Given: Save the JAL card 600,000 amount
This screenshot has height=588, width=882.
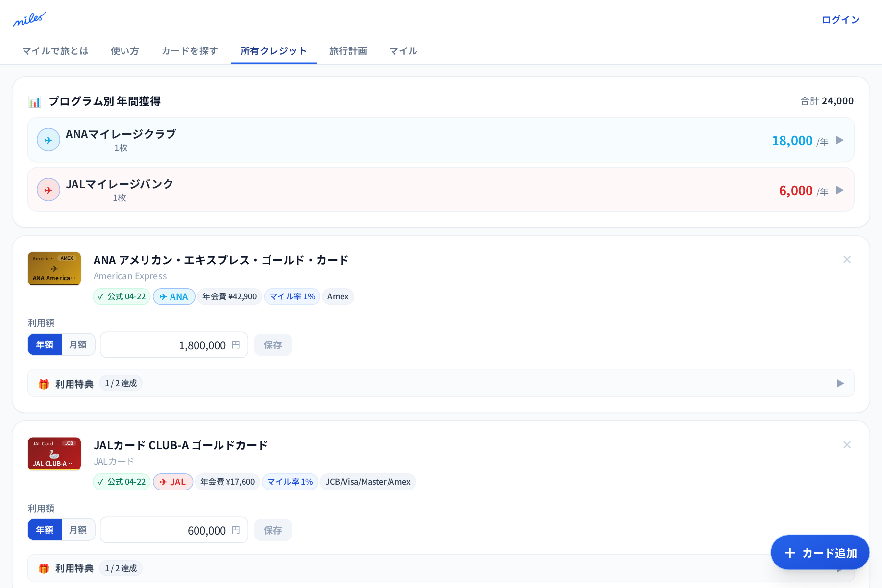Looking at the screenshot, I should 273,530.
